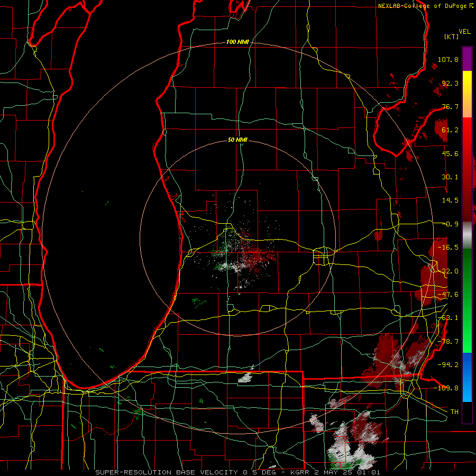Click the 14.5 value on velocity scale
This screenshot has height=476, width=476.
click(450, 200)
